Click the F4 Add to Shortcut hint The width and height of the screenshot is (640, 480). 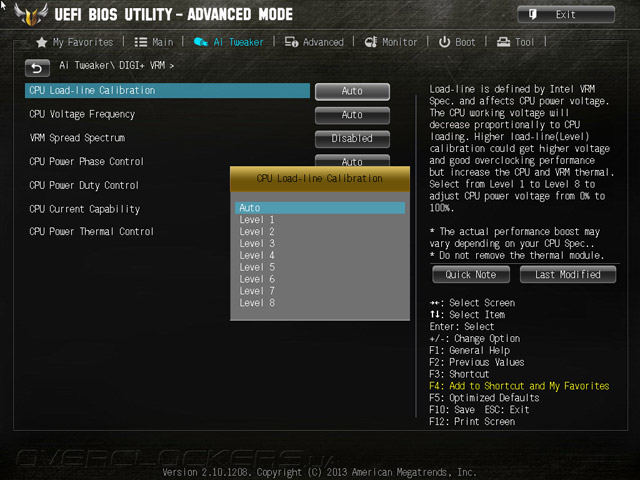point(519,386)
